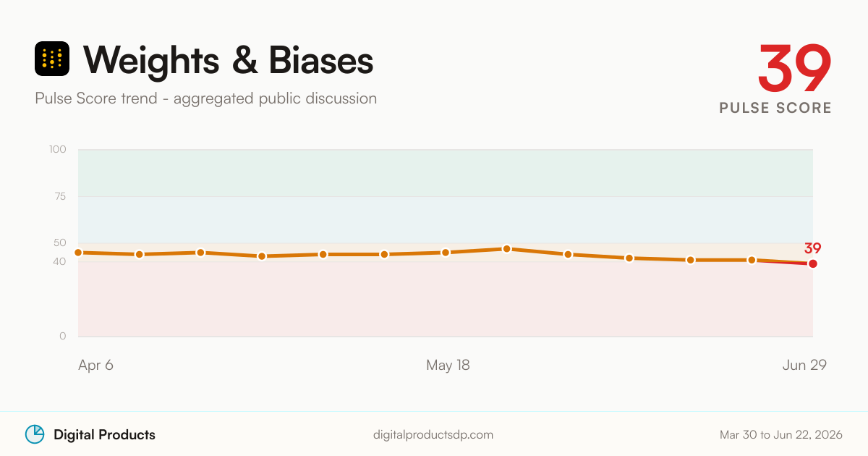This screenshot has height=456, width=868.
Task: Select the red Jun 29 data point
Action: coord(813,263)
